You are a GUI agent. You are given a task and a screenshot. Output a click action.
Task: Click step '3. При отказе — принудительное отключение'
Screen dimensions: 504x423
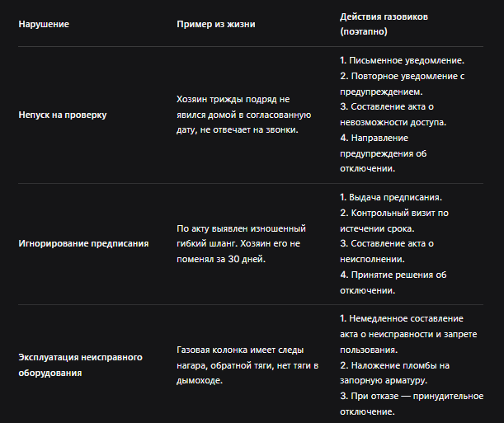click(x=412, y=404)
